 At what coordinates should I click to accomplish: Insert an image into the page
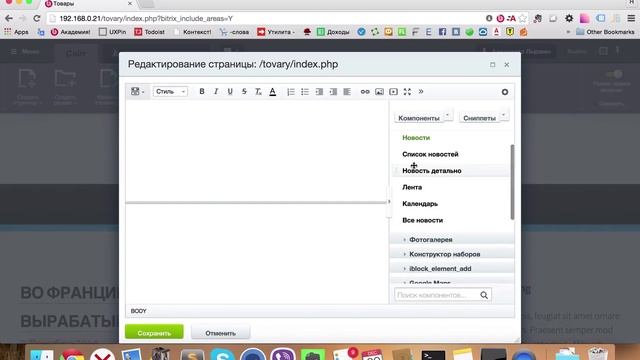click(379, 91)
